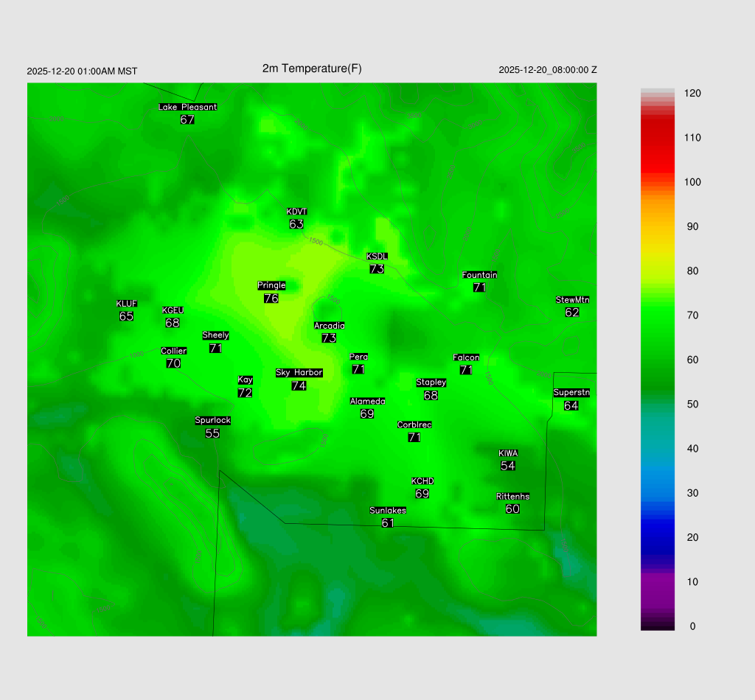Select the Spurlock temperature value 55
Image resolution: width=755 pixels, height=700 pixels.
pos(212,433)
